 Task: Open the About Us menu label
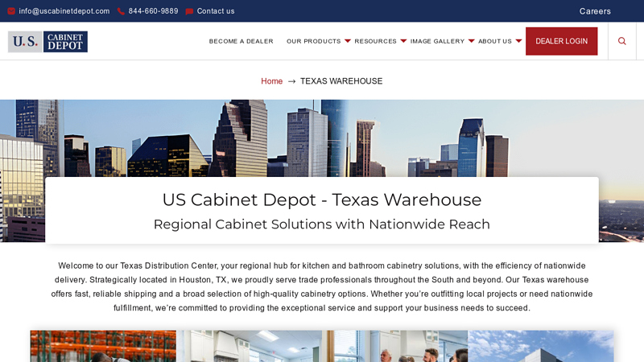[495, 41]
